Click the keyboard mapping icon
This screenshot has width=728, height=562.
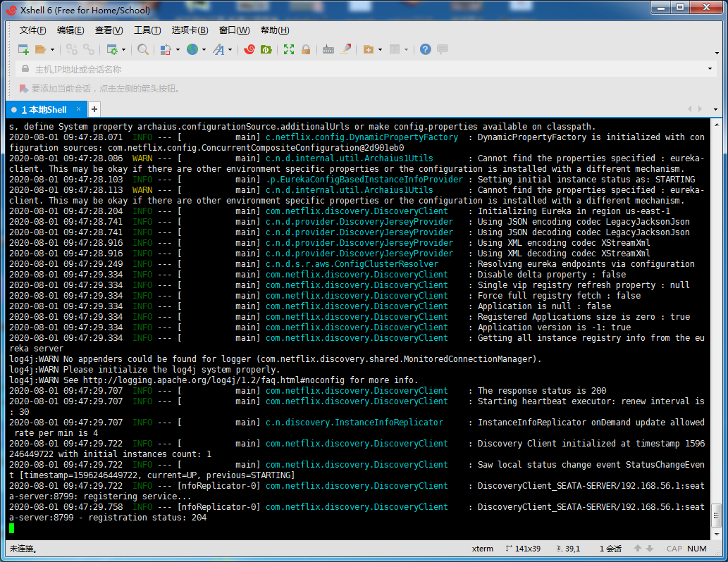tap(328, 50)
